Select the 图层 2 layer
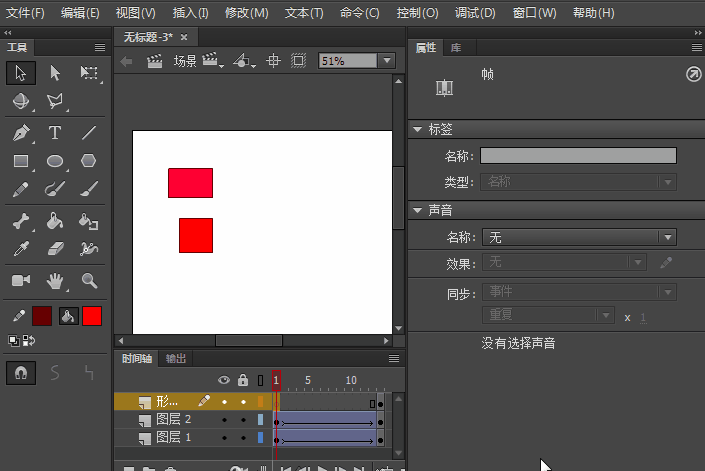Viewport: 705px width, 471px height. click(x=173, y=420)
